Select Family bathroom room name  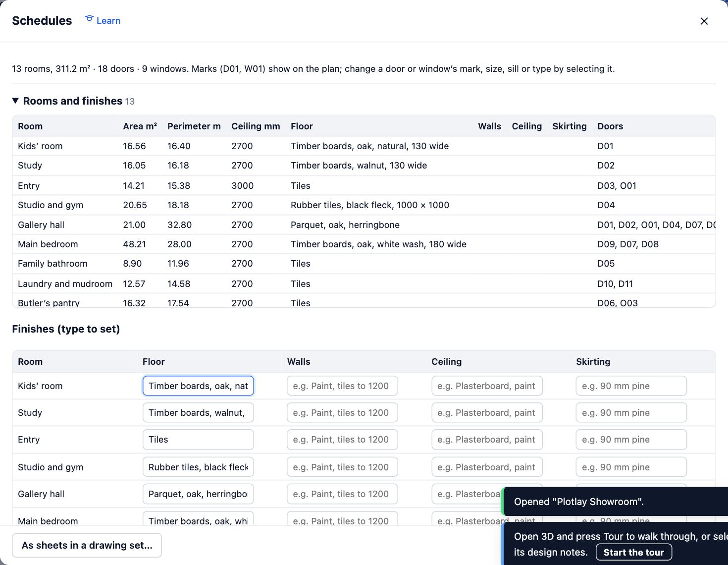pos(52,263)
